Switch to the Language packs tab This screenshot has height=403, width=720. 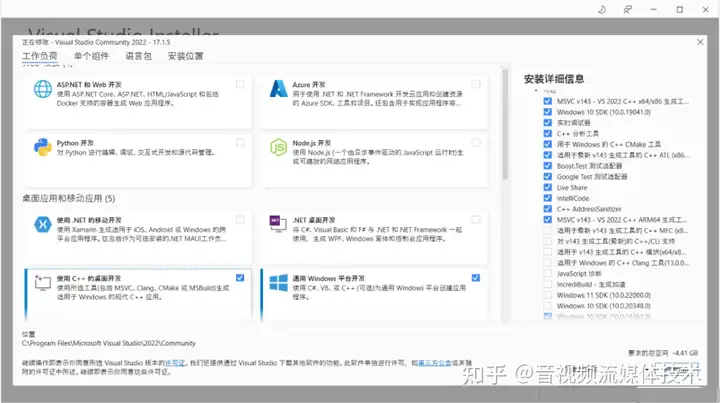[x=138, y=56]
